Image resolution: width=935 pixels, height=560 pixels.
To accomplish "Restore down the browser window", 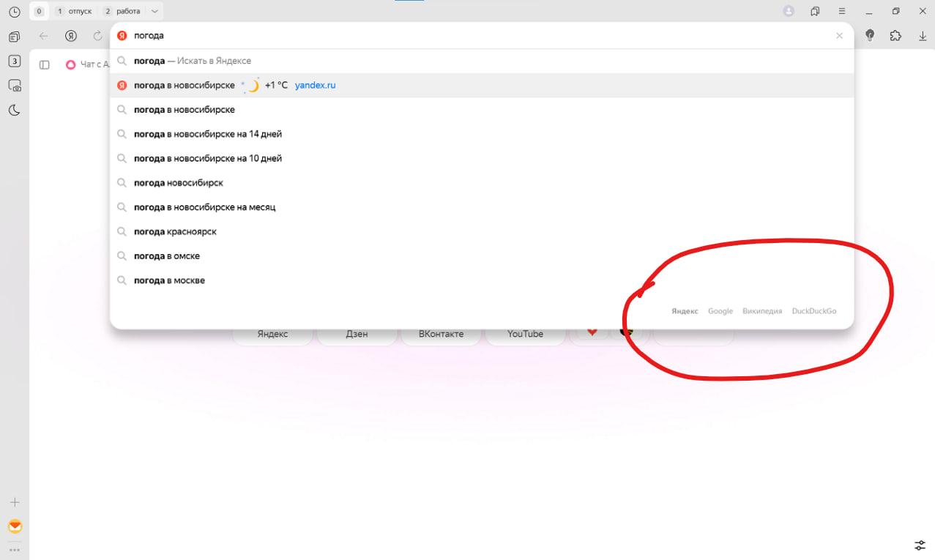I will [x=895, y=11].
